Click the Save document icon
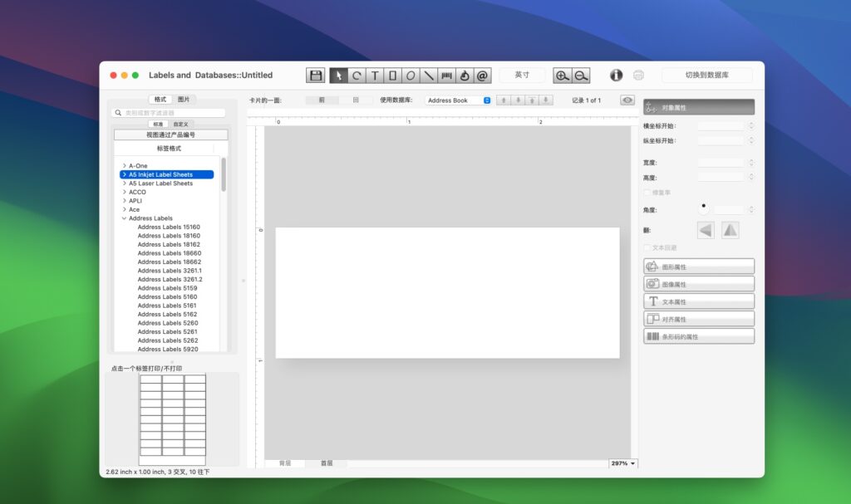851x504 pixels. [315, 76]
